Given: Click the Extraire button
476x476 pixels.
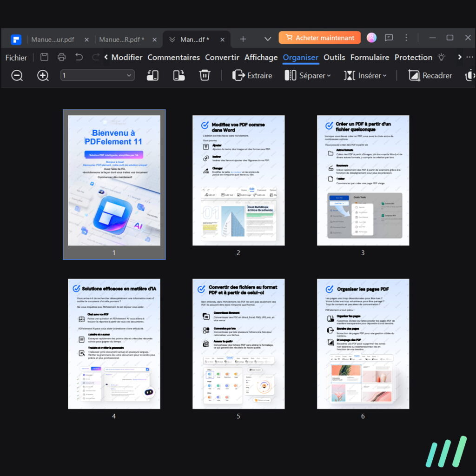Looking at the screenshot, I should pos(252,75).
